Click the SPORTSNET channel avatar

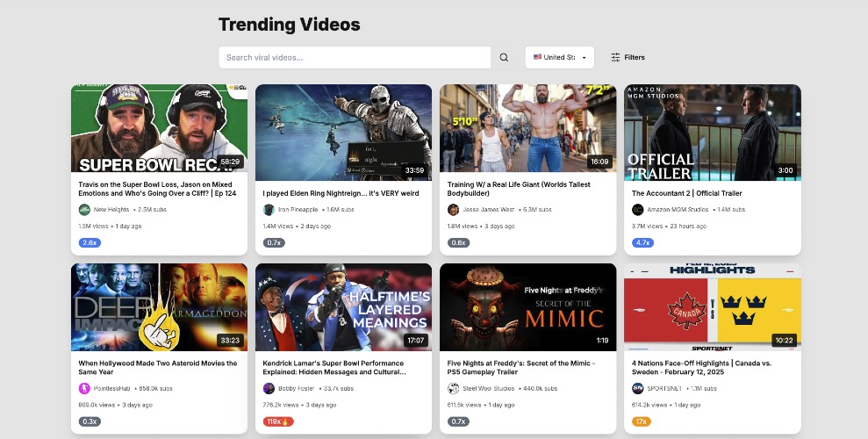pyautogui.click(x=638, y=388)
